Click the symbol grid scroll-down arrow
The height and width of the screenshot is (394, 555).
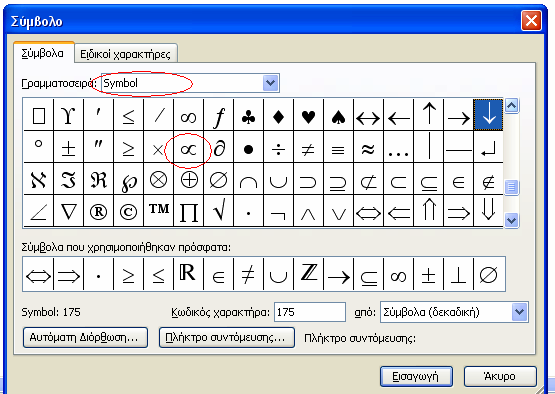(511, 220)
